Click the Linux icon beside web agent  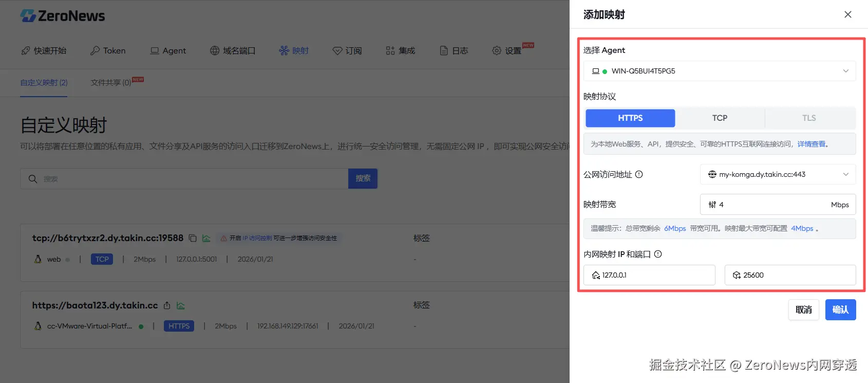point(38,259)
